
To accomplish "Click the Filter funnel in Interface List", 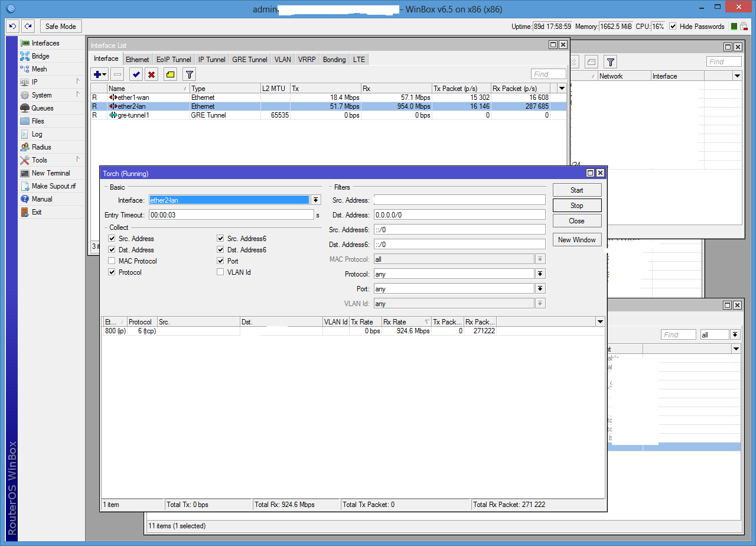I will pyautogui.click(x=189, y=74).
